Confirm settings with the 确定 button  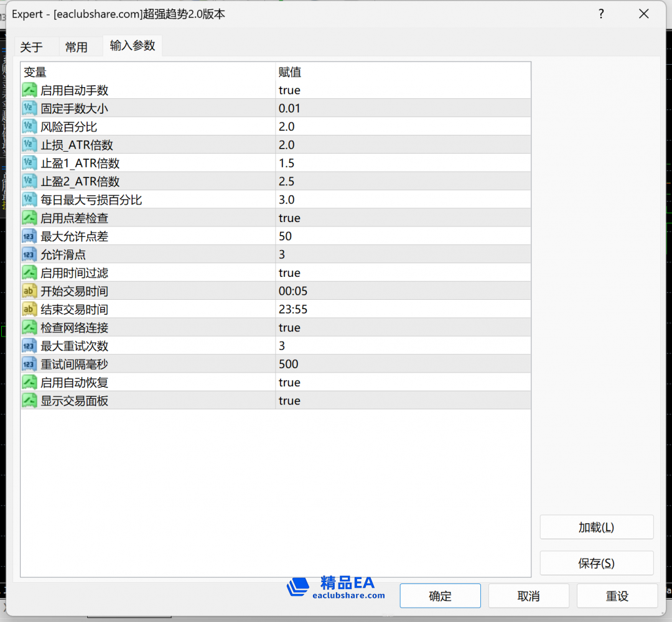(440, 596)
